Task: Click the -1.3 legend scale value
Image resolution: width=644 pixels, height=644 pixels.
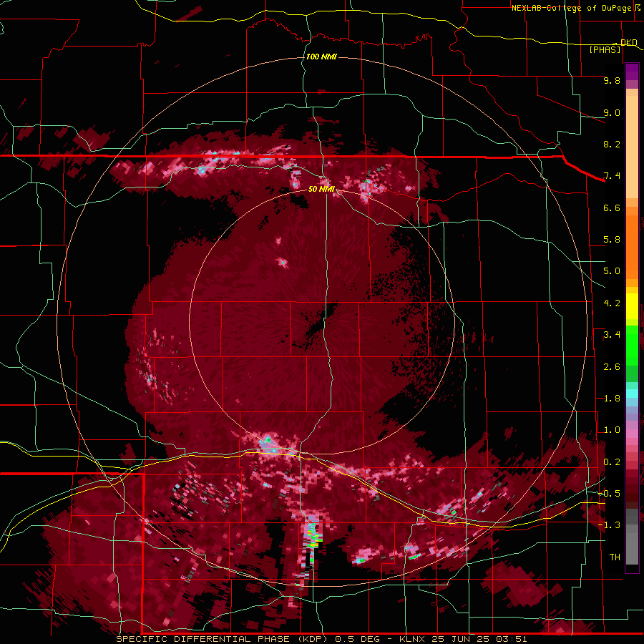Action: click(609, 525)
